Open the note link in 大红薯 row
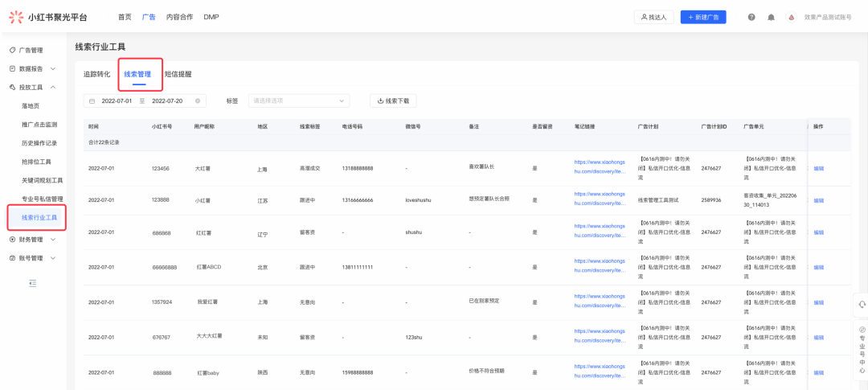 point(600,167)
